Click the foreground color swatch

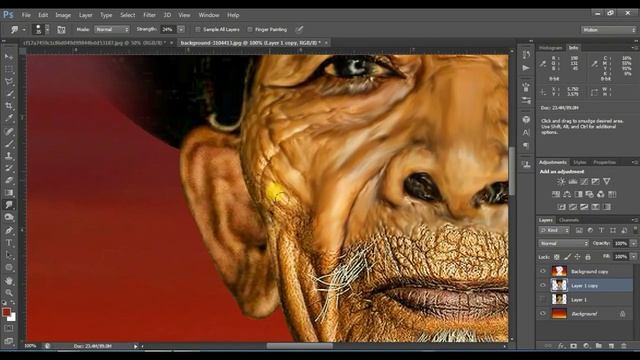coord(6,312)
